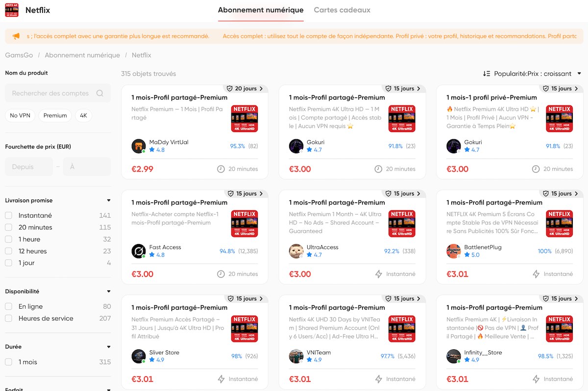
Task: Apply the No VPN filter chip
Action: (x=20, y=116)
